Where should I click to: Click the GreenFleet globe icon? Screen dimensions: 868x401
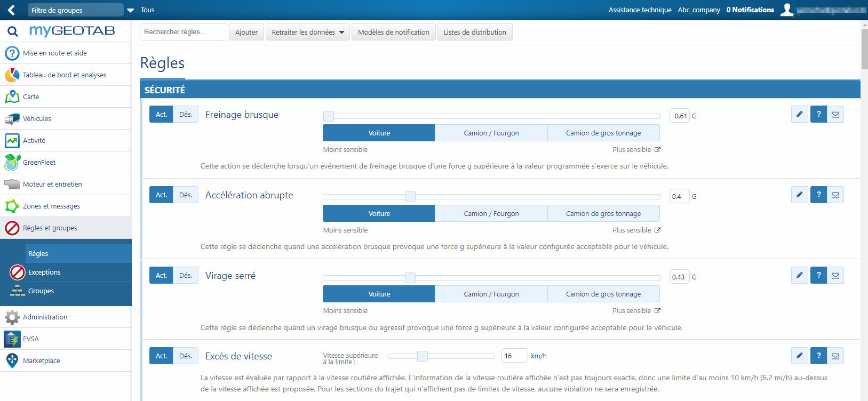(12, 162)
